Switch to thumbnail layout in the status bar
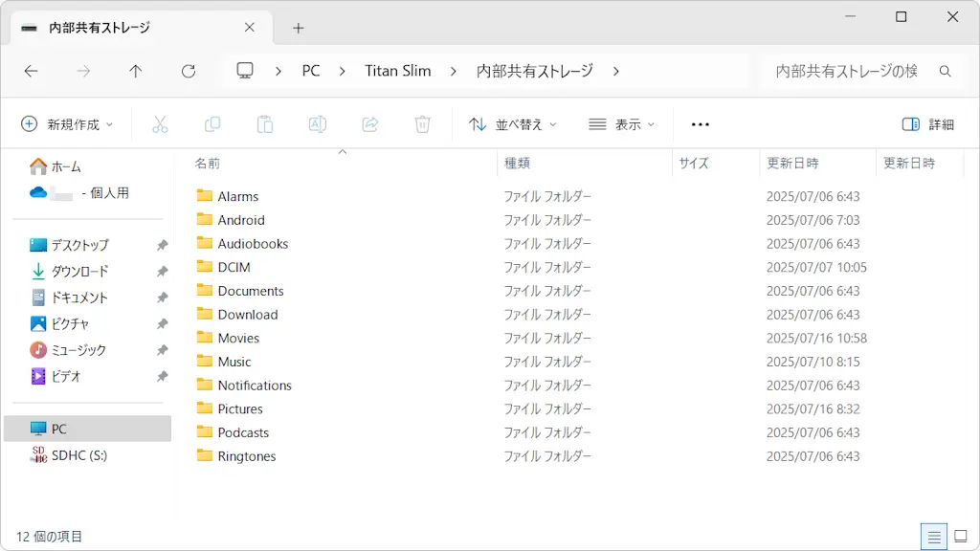This screenshot has width=980, height=551. 960,536
